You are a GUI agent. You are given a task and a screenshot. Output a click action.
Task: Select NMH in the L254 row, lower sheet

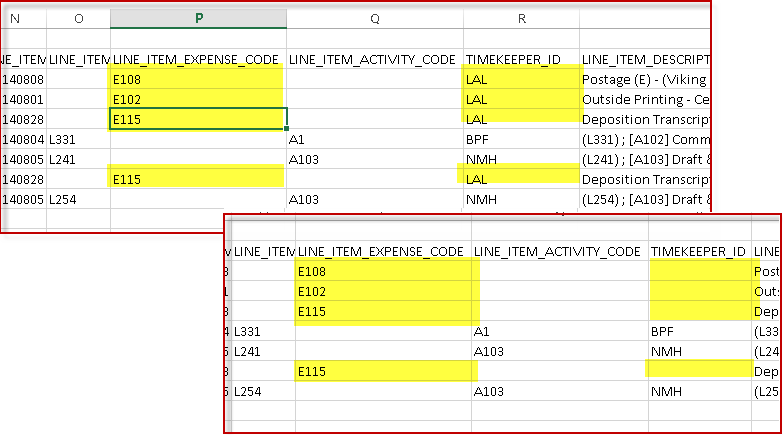(700, 391)
